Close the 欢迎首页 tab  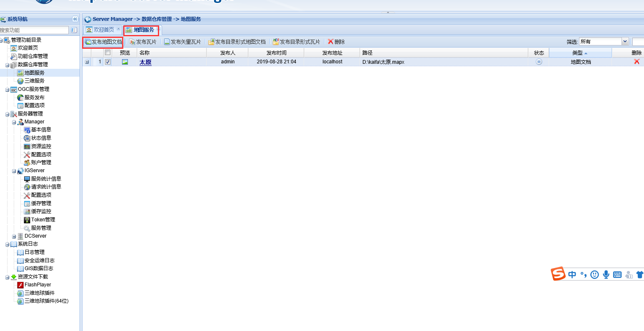tap(118, 29)
